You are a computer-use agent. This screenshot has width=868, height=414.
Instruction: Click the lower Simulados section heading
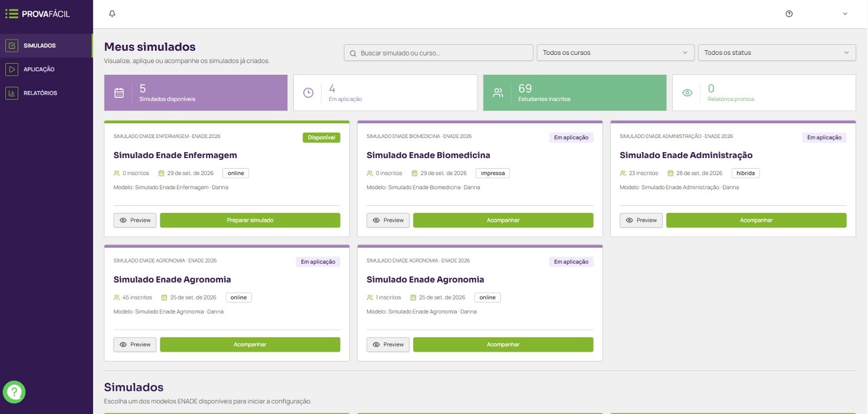[134, 387]
